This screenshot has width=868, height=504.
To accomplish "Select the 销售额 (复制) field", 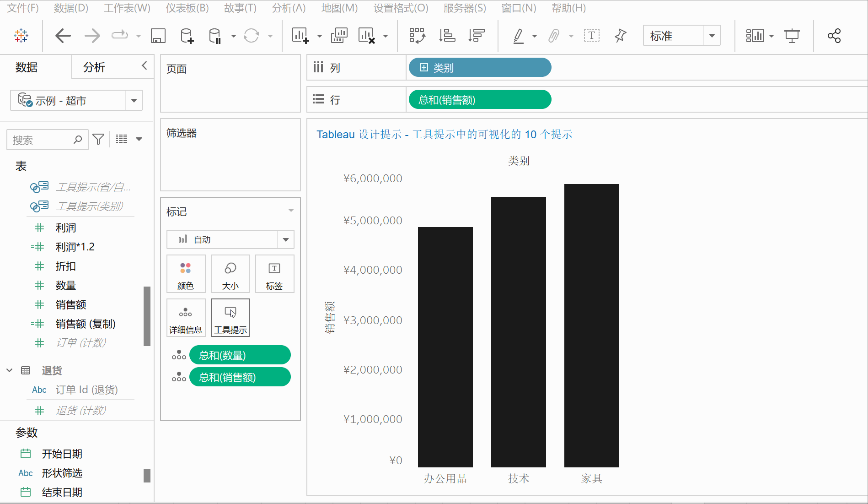I will pyautogui.click(x=86, y=324).
